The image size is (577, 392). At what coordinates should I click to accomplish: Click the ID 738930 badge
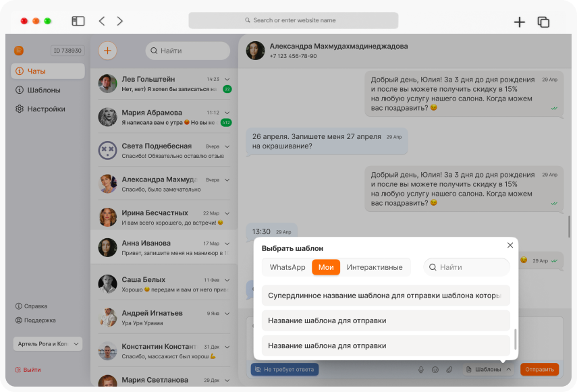[x=67, y=51]
